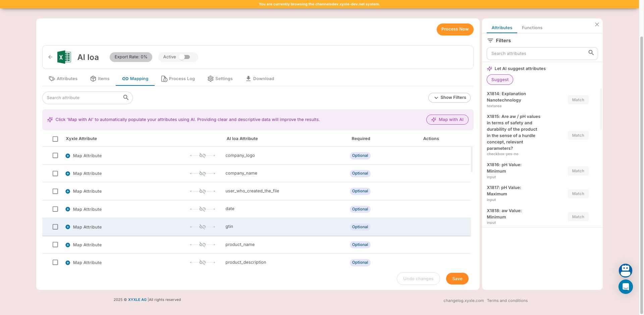The height and width of the screenshot is (315, 644).
Task: Check the select-all checkbox in table header
Action: coord(55,139)
